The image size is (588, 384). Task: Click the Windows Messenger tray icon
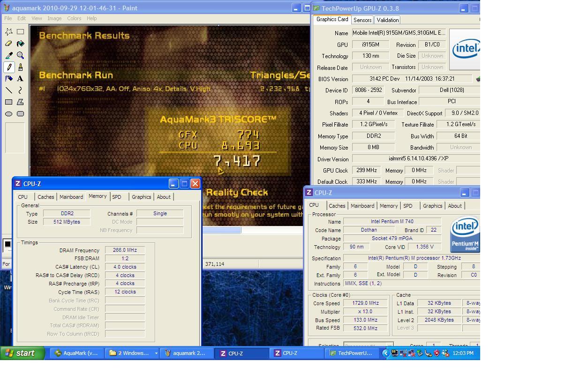(445, 353)
